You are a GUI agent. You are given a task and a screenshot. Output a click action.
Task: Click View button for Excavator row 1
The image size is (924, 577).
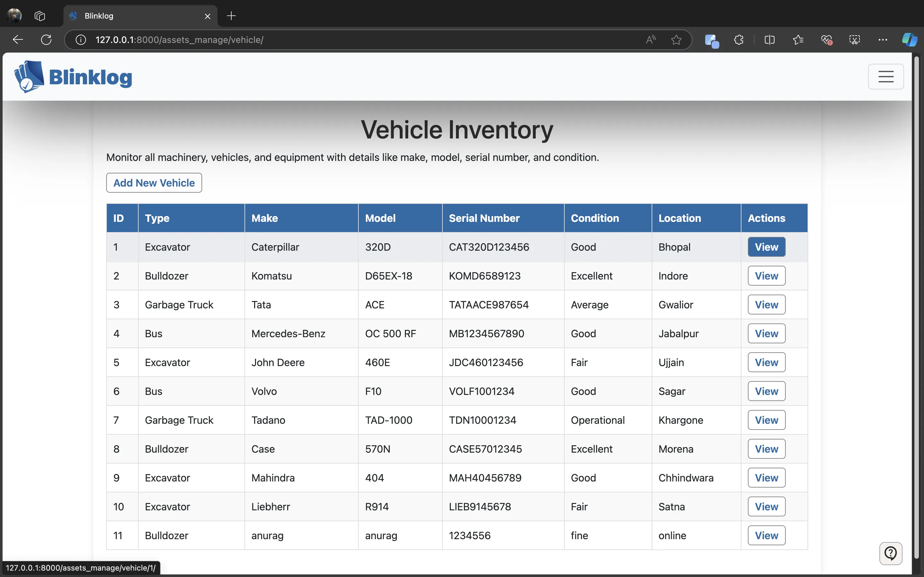(766, 247)
